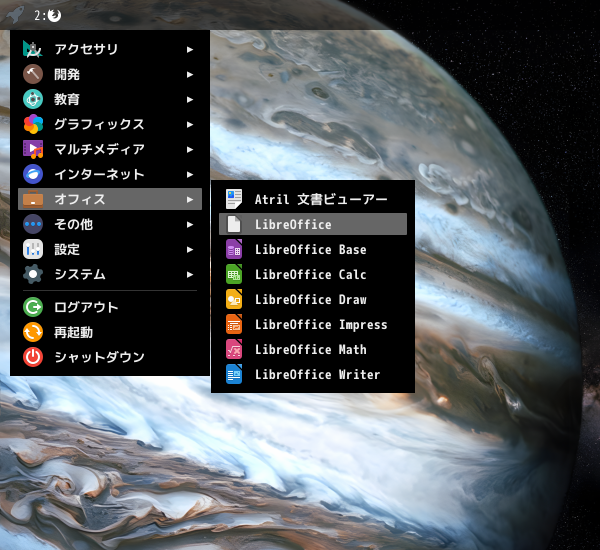600x550 pixels.
Task: Click the Atril document viewer icon
Action: point(234,199)
